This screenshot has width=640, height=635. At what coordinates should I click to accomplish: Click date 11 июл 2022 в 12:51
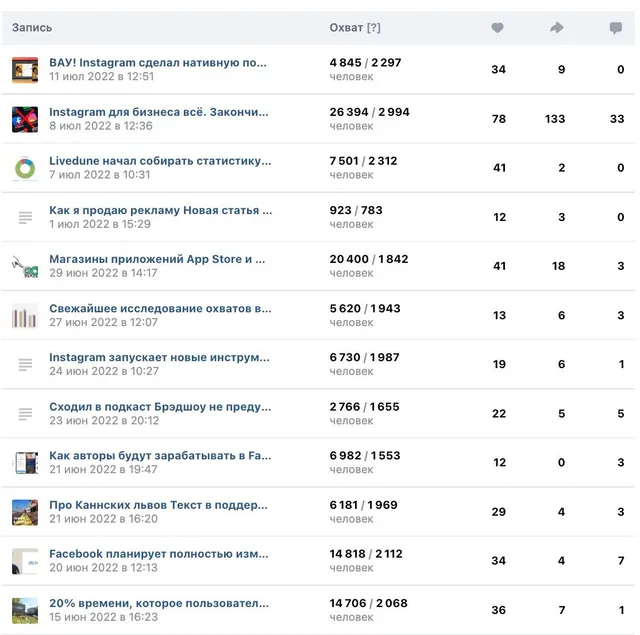[101, 77]
